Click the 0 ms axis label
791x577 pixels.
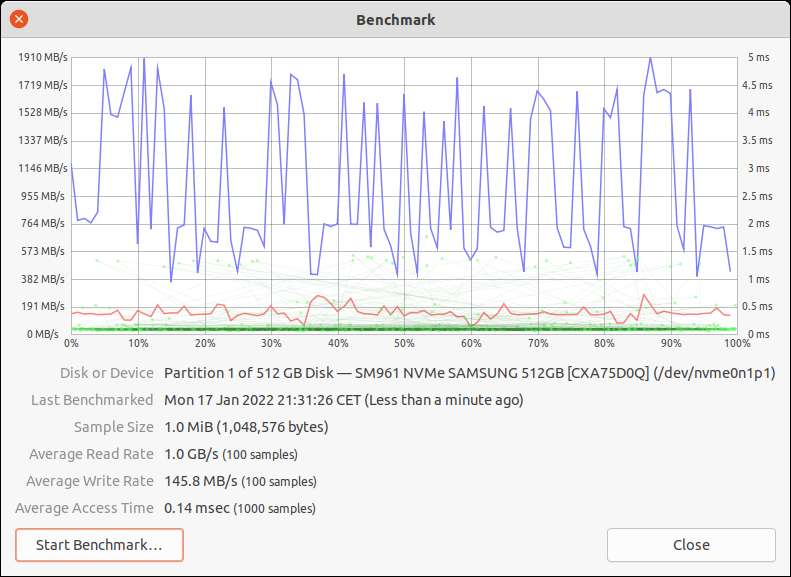[759, 334]
